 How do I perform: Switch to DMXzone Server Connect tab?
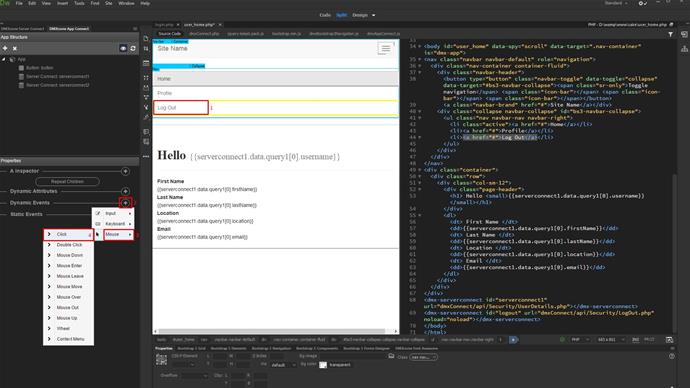pos(22,29)
